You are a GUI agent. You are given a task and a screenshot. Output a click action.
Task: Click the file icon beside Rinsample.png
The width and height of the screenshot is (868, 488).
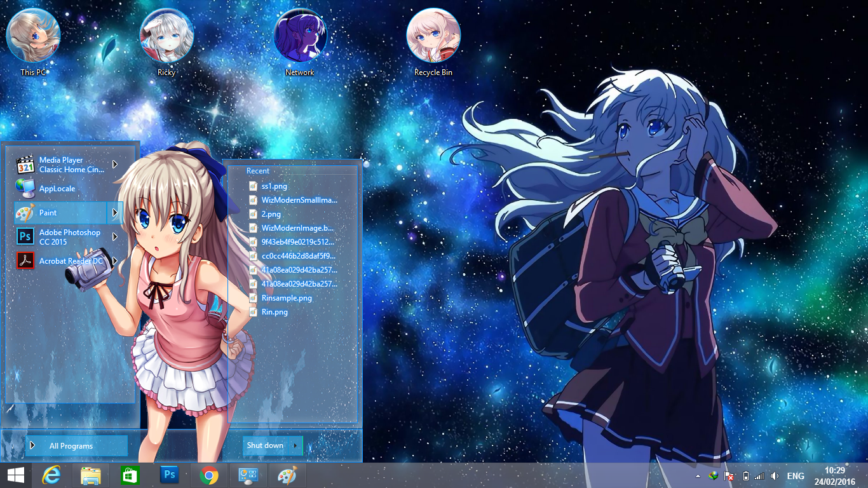coord(253,298)
